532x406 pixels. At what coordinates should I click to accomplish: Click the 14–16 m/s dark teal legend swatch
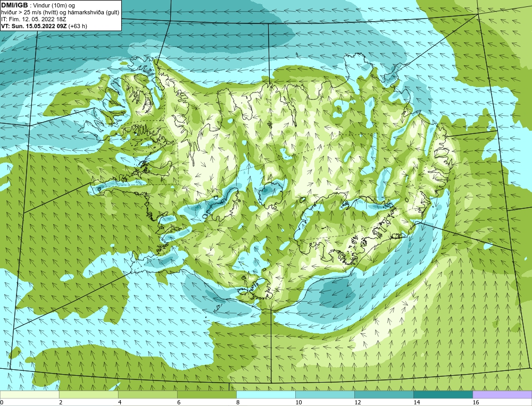pyautogui.click(x=443, y=394)
